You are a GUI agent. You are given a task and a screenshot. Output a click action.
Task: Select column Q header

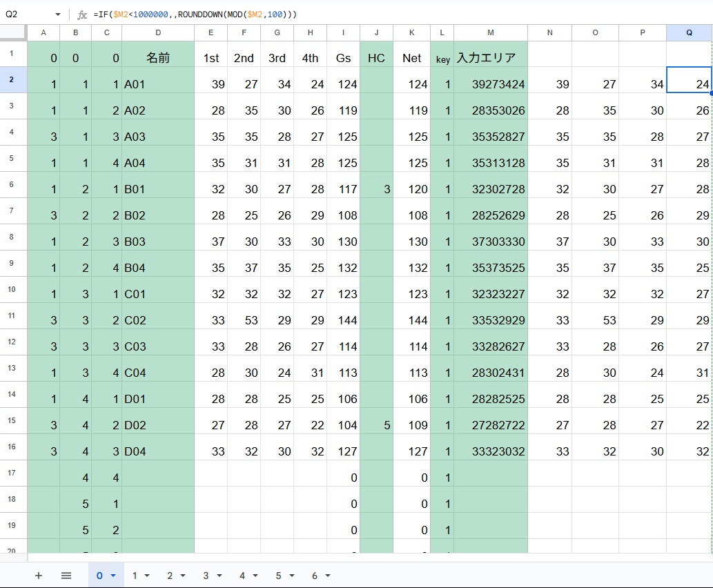pyautogui.click(x=689, y=32)
